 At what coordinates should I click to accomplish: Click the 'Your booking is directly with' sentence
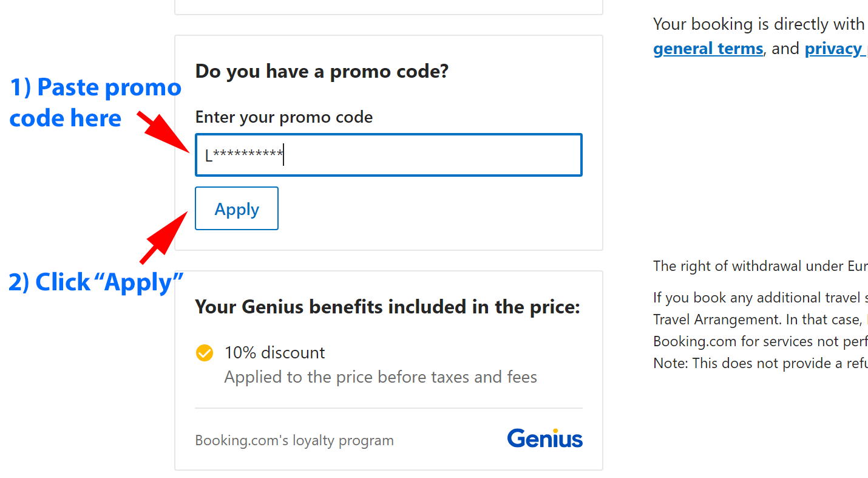tap(759, 24)
